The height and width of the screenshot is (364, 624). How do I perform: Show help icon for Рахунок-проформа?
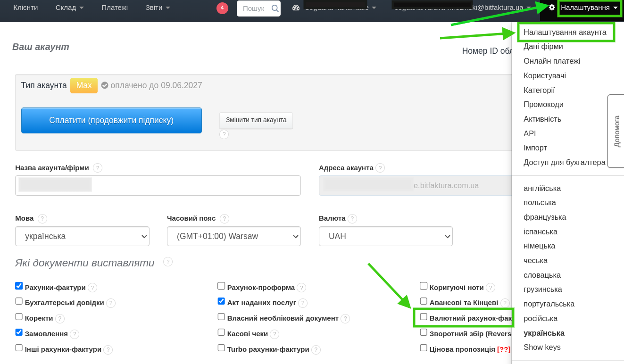(x=301, y=288)
